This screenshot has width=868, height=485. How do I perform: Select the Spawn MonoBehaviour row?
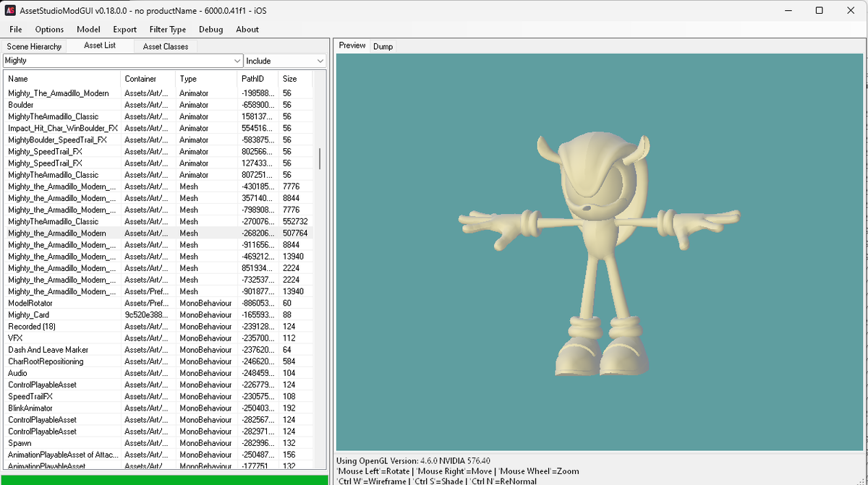[158, 442]
